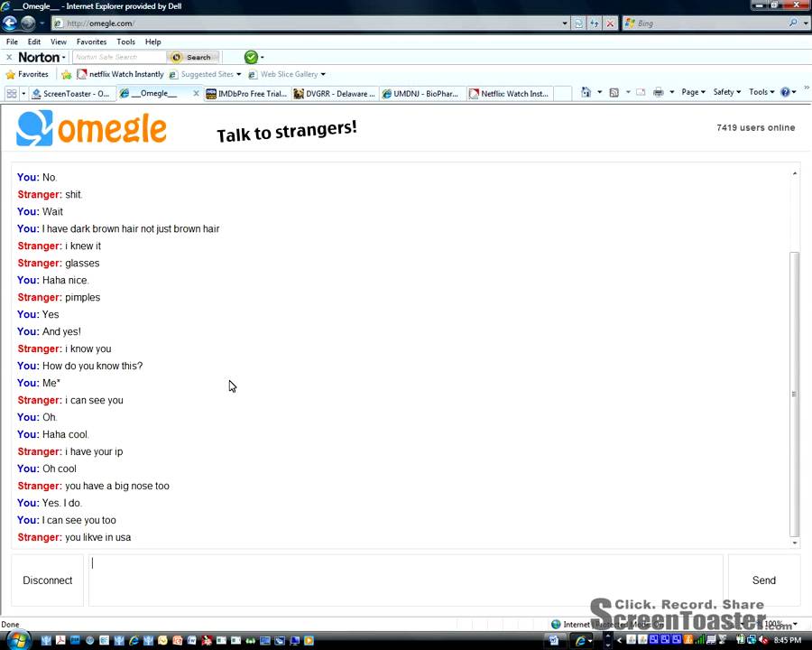This screenshot has height=650, width=812.
Task: Click the '7419 users online' text
Action: click(x=755, y=127)
